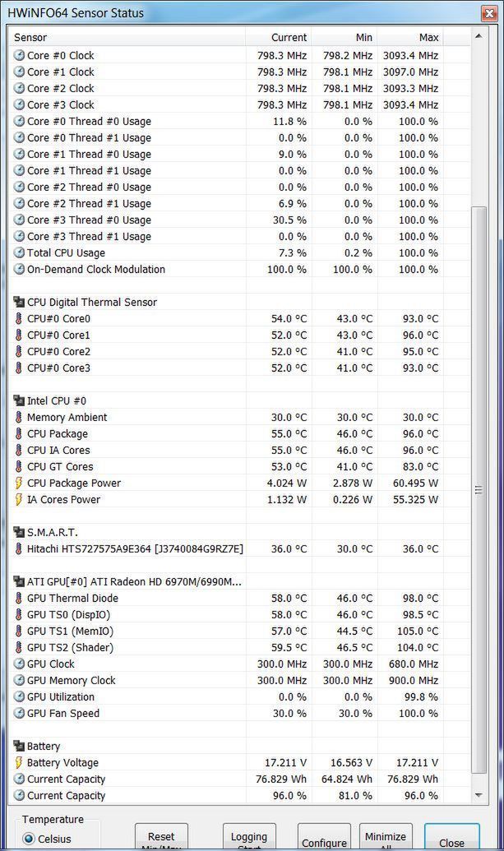Click the clock icon beside GPU Fan Speed
The height and width of the screenshot is (851, 504).
[19, 713]
